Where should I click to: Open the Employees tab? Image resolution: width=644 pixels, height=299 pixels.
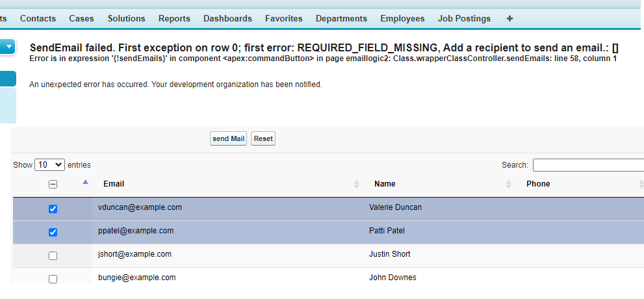(x=402, y=19)
